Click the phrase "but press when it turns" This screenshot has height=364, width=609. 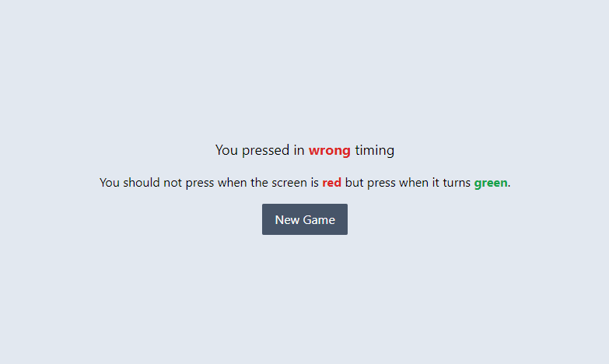(408, 183)
